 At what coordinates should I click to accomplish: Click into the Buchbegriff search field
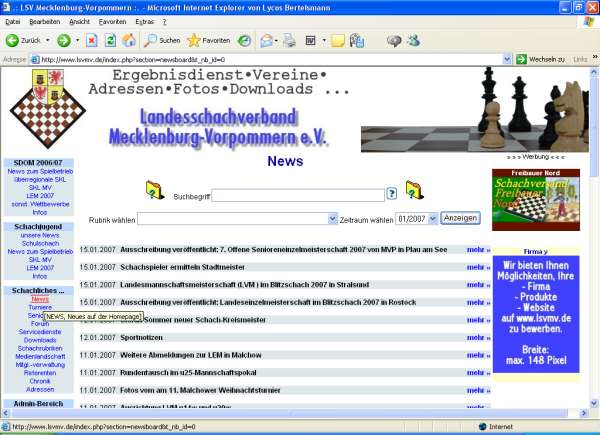coord(297,196)
